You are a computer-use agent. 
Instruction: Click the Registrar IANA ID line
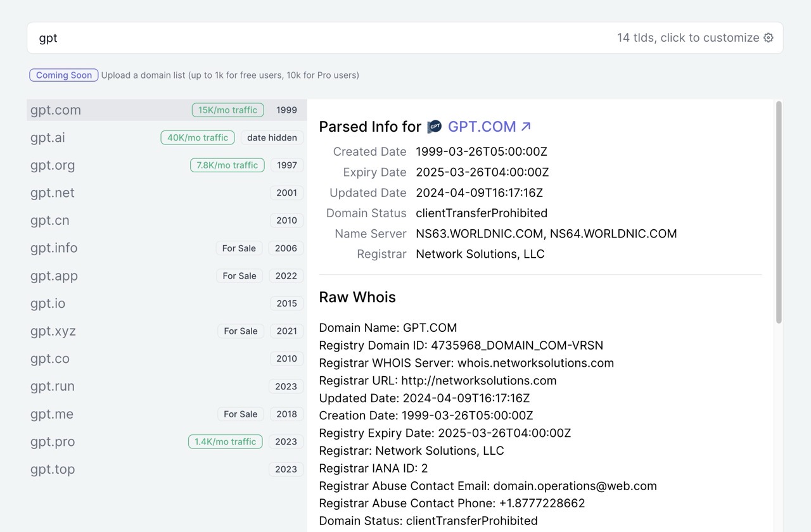[x=373, y=468]
